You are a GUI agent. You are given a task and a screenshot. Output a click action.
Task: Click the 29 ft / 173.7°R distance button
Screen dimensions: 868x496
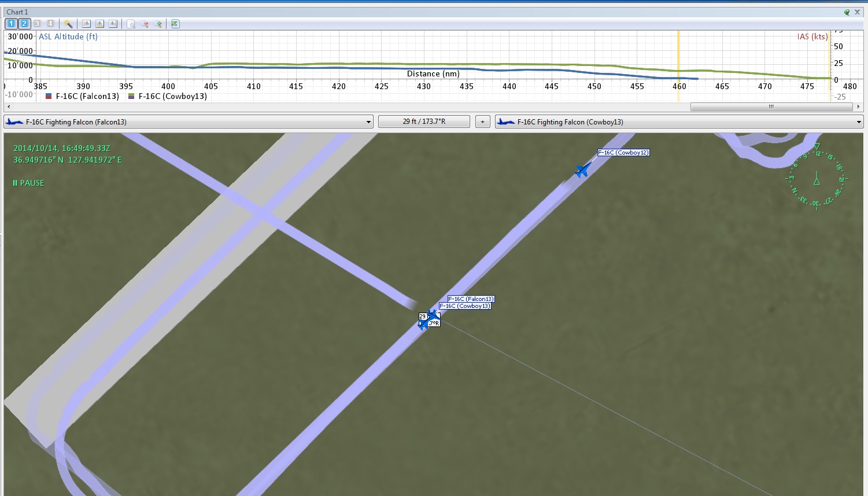[424, 122]
